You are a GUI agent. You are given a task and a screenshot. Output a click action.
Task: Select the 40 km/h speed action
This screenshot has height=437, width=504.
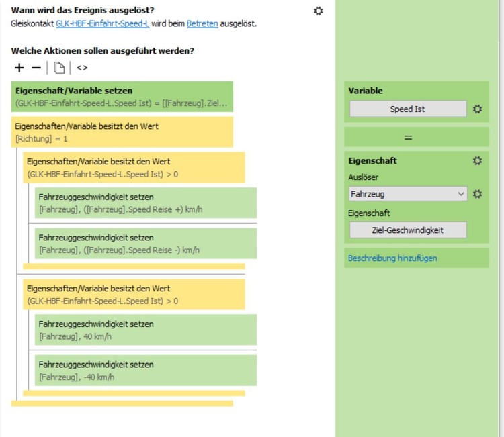click(146, 330)
